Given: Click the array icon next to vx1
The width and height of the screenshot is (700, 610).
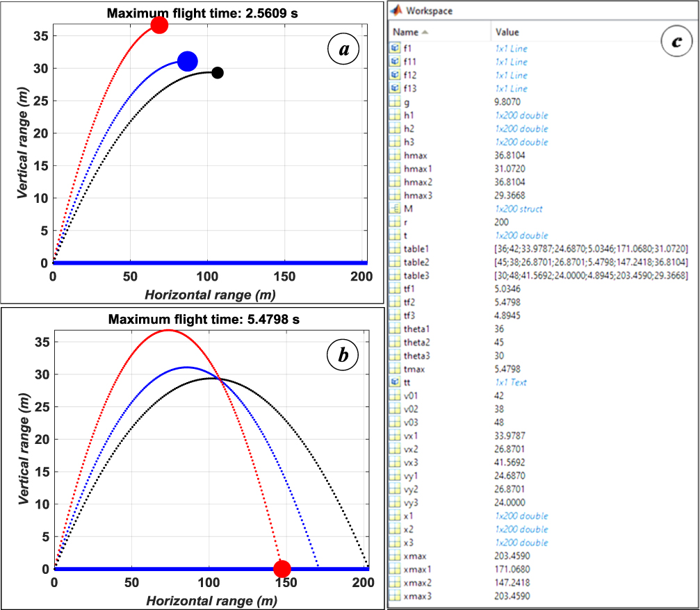Looking at the screenshot, I should [395, 436].
